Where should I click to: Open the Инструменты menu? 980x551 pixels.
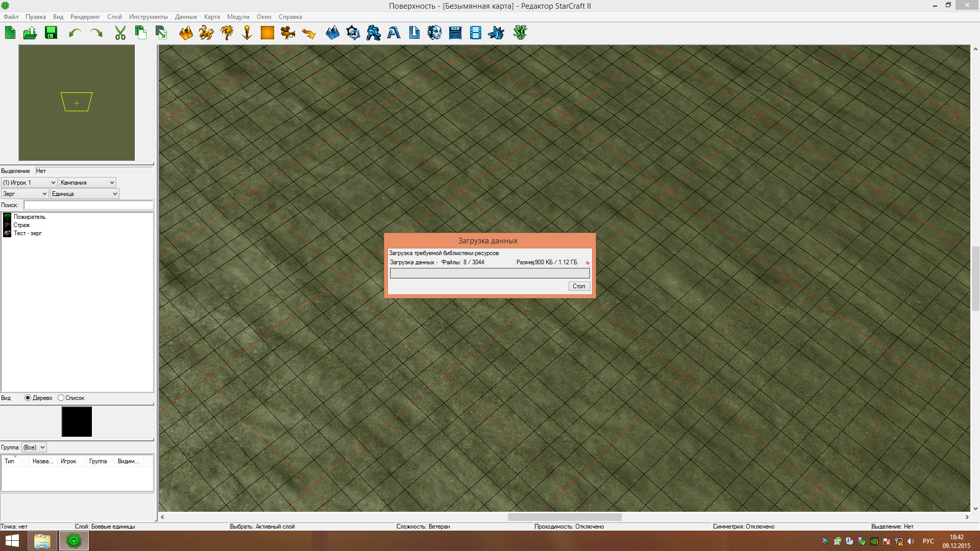(149, 17)
